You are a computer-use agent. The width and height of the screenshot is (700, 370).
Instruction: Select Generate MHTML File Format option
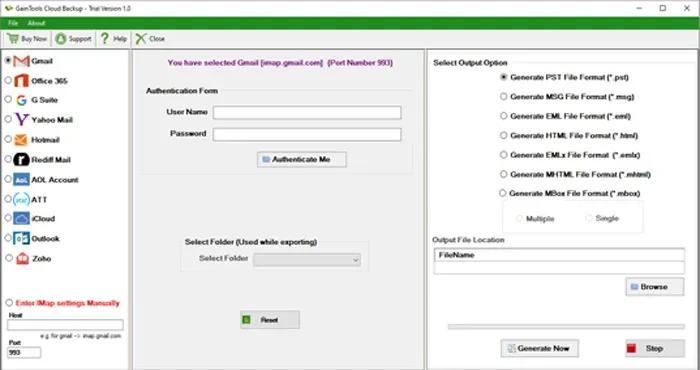point(504,174)
